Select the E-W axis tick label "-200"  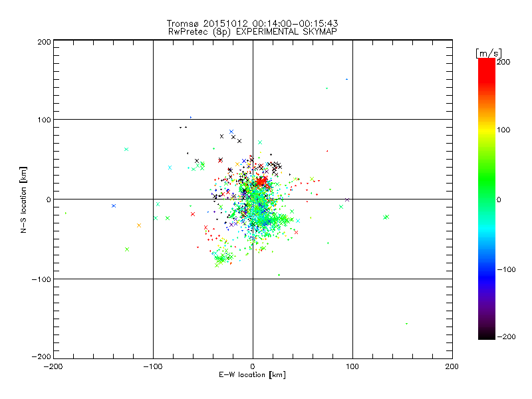click(53, 366)
